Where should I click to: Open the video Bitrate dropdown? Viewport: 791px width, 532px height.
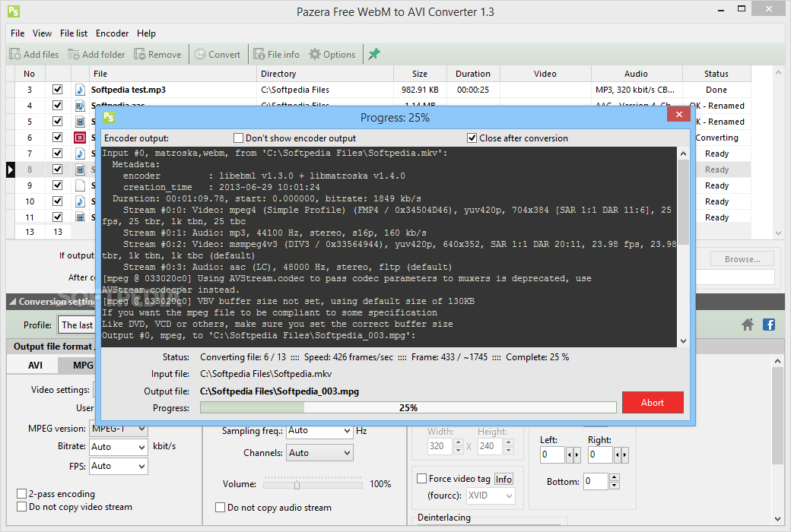coord(142,447)
